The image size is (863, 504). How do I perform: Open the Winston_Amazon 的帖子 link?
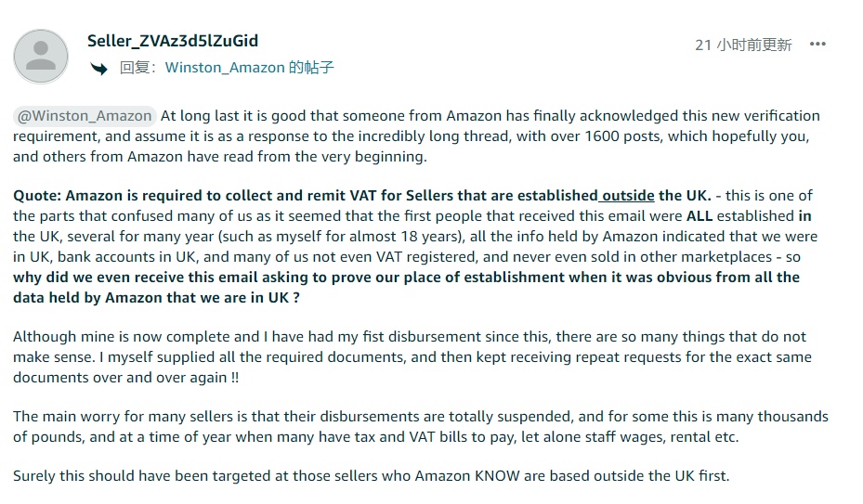[x=249, y=68]
